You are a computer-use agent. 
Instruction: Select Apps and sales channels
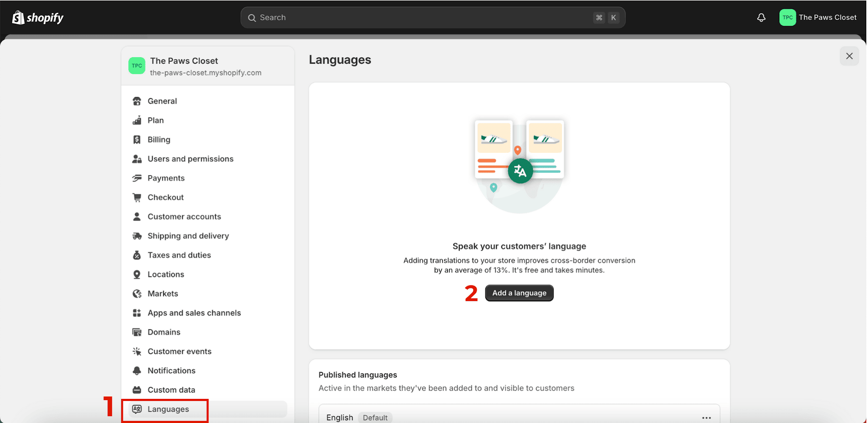click(x=208, y=313)
